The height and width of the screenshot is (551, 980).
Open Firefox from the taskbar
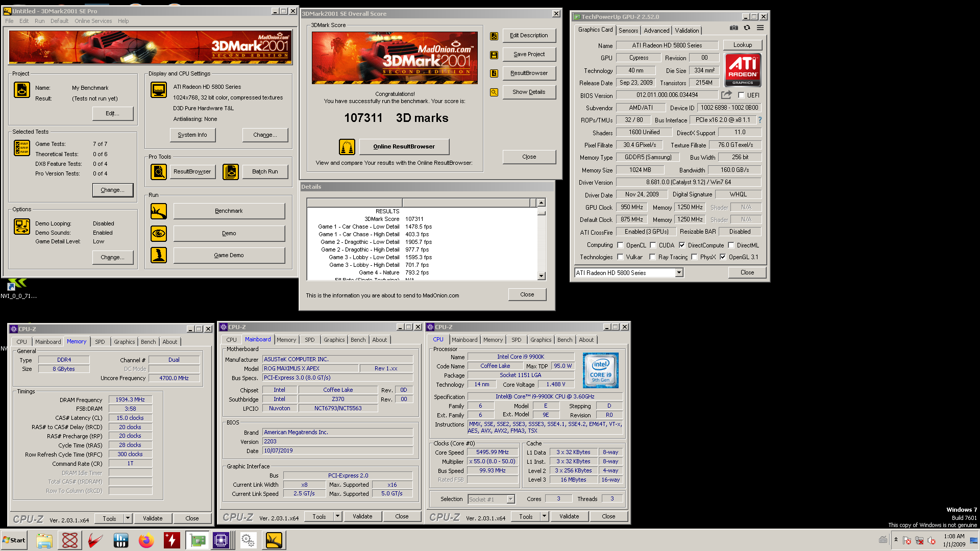[x=146, y=540]
